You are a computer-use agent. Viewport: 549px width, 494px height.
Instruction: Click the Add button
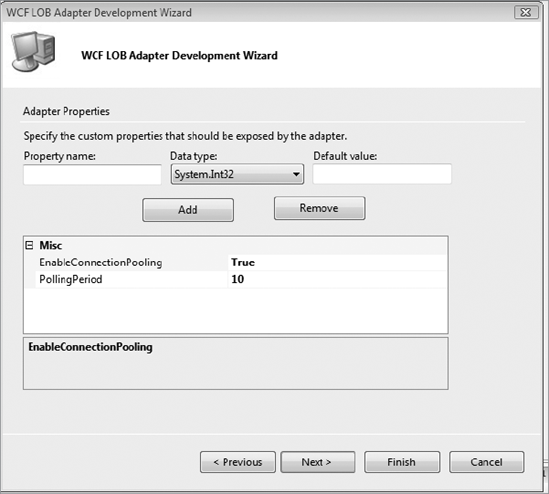pyautogui.click(x=188, y=210)
